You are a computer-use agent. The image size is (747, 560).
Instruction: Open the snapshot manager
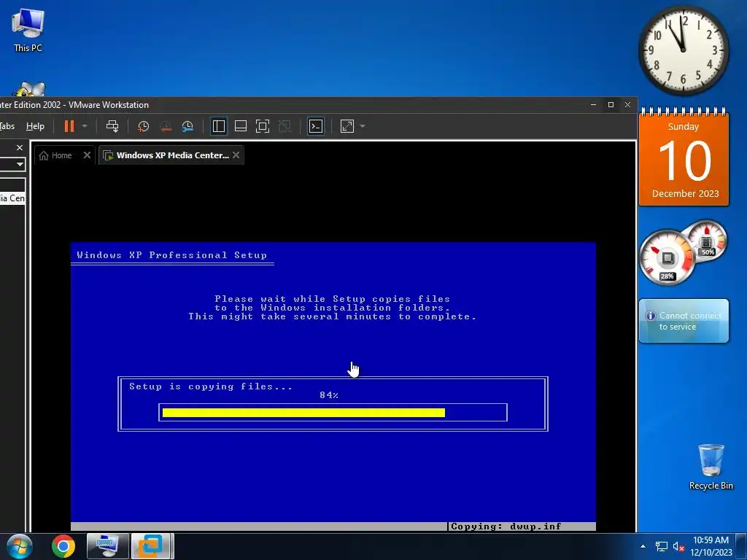click(187, 126)
